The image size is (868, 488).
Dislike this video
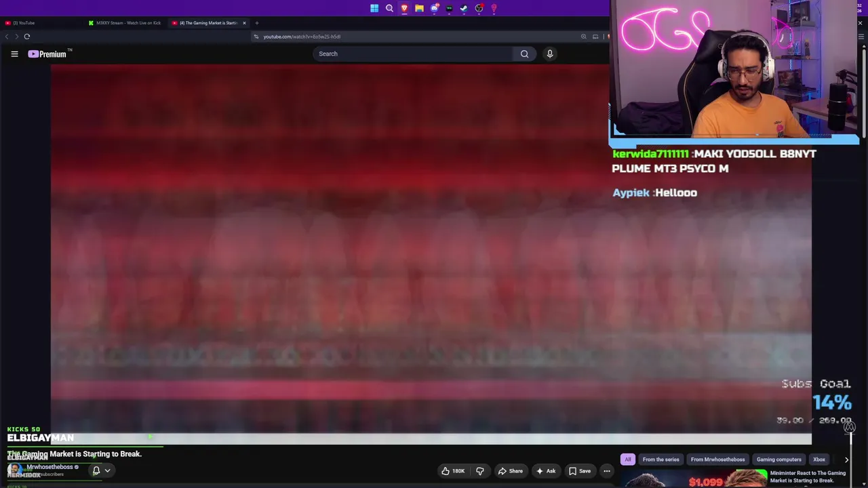click(x=479, y=471)
